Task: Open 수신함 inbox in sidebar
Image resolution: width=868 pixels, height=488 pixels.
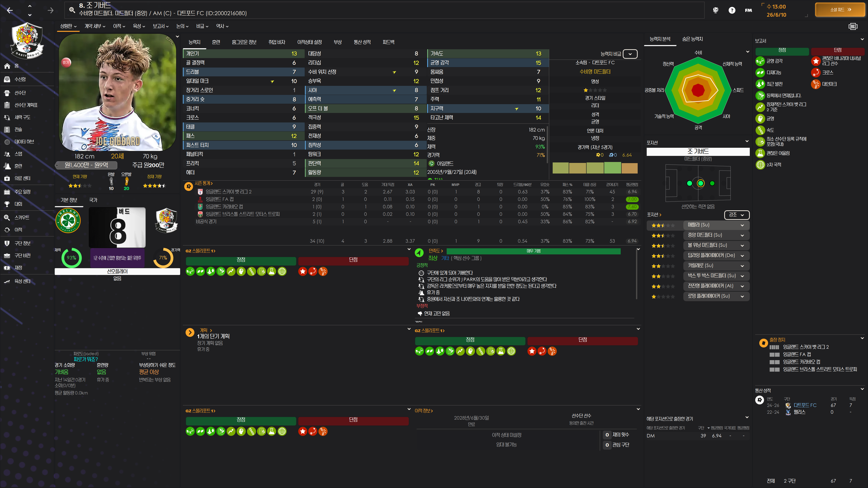Action: 20,80
